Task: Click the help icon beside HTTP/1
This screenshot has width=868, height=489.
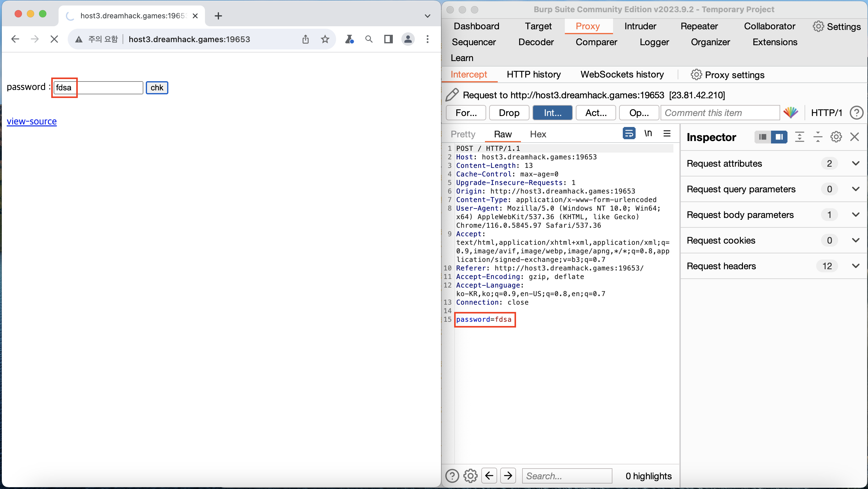Action: pyautogui.click(x=856, y=113)
